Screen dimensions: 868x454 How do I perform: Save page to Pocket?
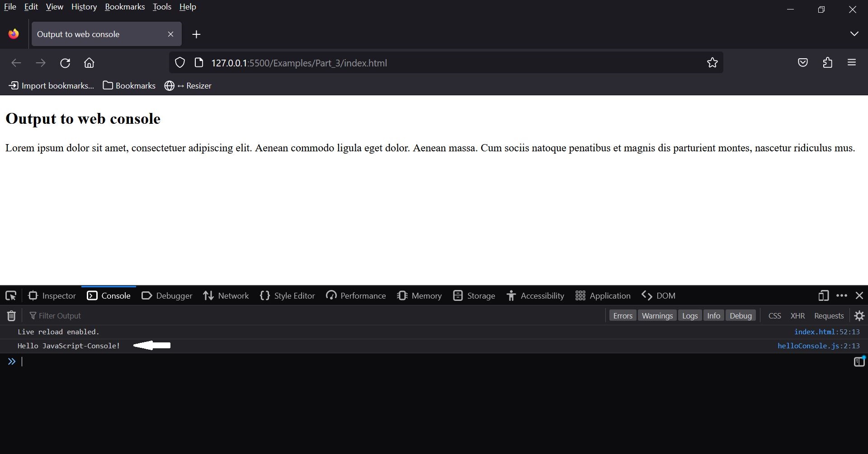tap(802, 62)
